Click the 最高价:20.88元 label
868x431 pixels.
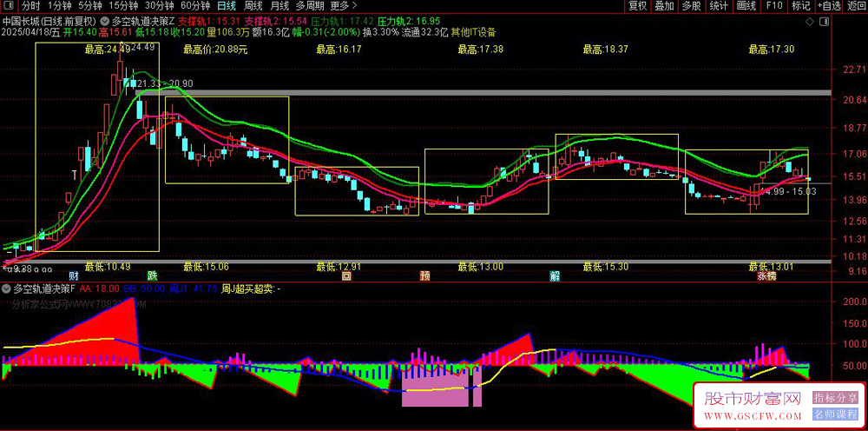tap(215, 50)
